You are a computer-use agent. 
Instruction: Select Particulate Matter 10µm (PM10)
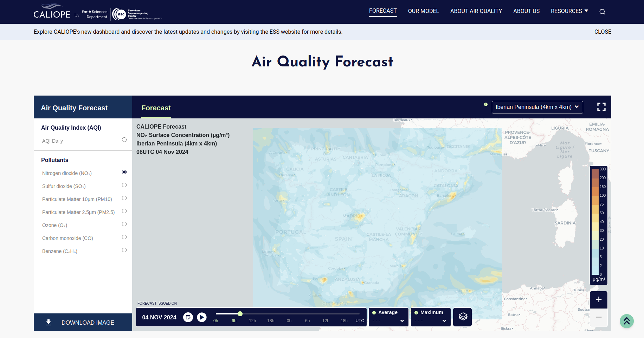point(124,198)
